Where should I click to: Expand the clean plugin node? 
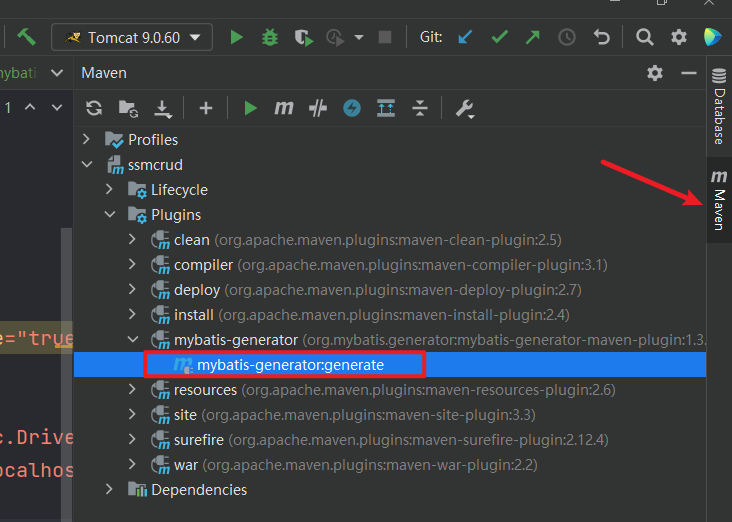[132, 240]
